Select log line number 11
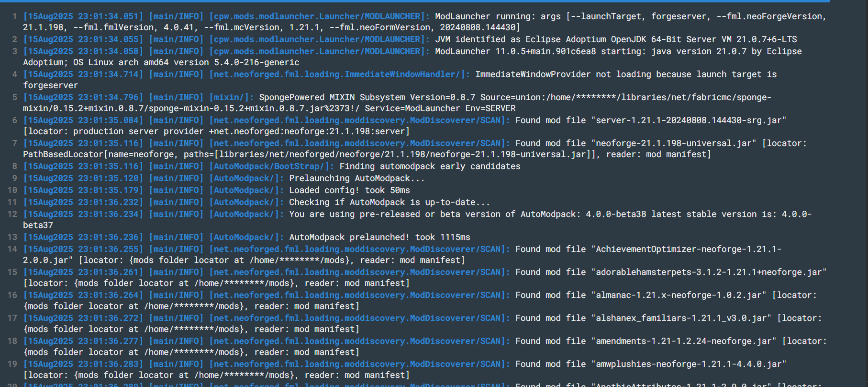This screenshot has width=868, height=387. point(12,202)
